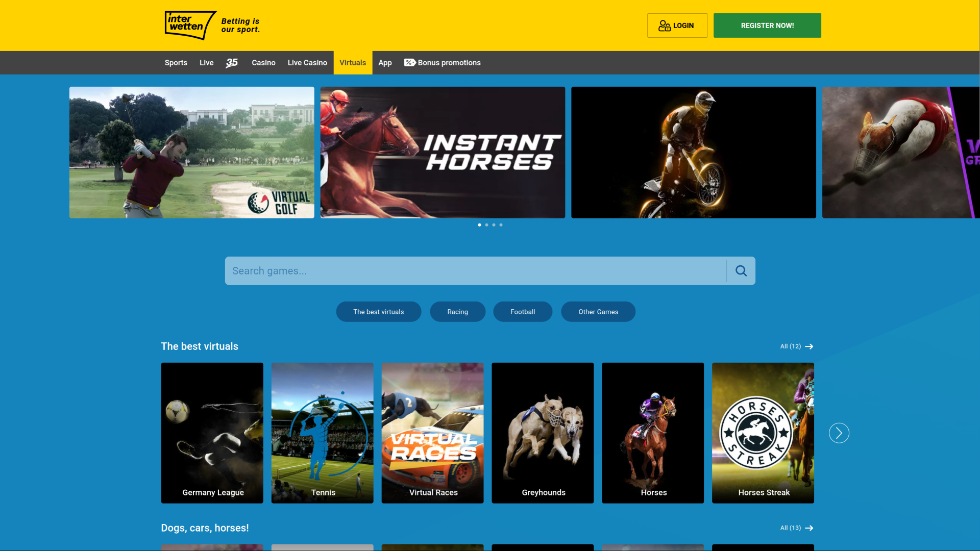Switch to the Live Casino tab

point(307,62)
